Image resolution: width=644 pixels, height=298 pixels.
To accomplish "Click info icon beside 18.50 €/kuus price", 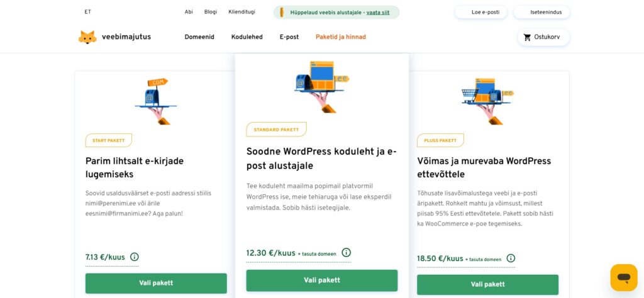I will pyautogui.click(x=511, y=258).
